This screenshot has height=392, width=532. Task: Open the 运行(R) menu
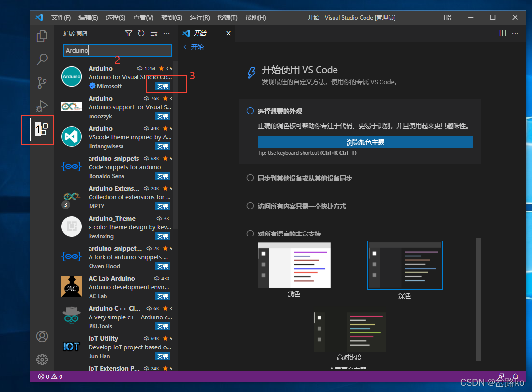[199, 17]
